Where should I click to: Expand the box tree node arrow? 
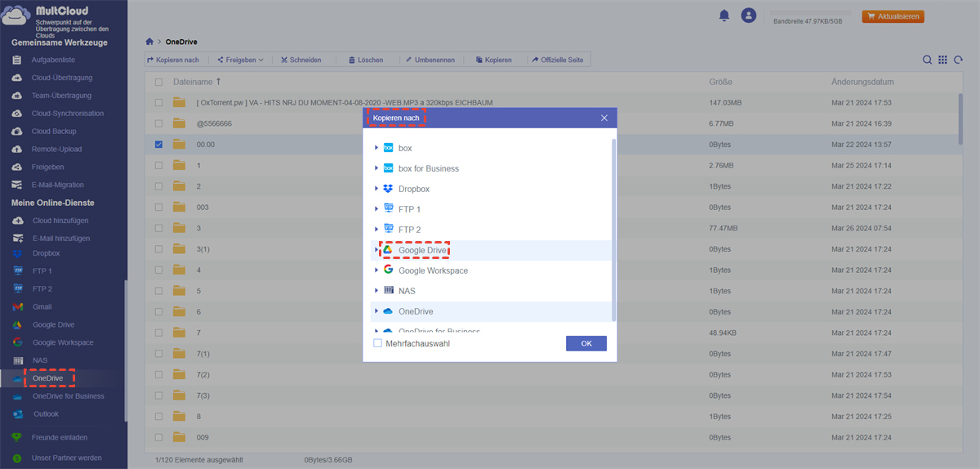click(x=376, y=148)
